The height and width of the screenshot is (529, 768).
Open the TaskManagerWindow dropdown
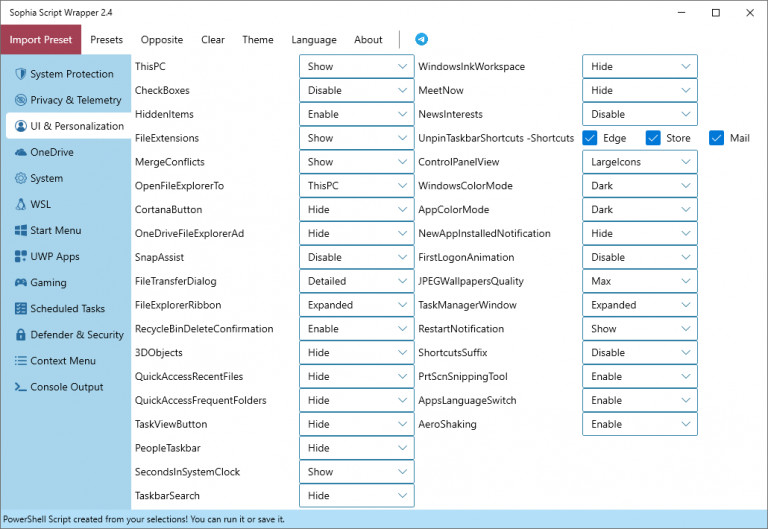[640, 305]
